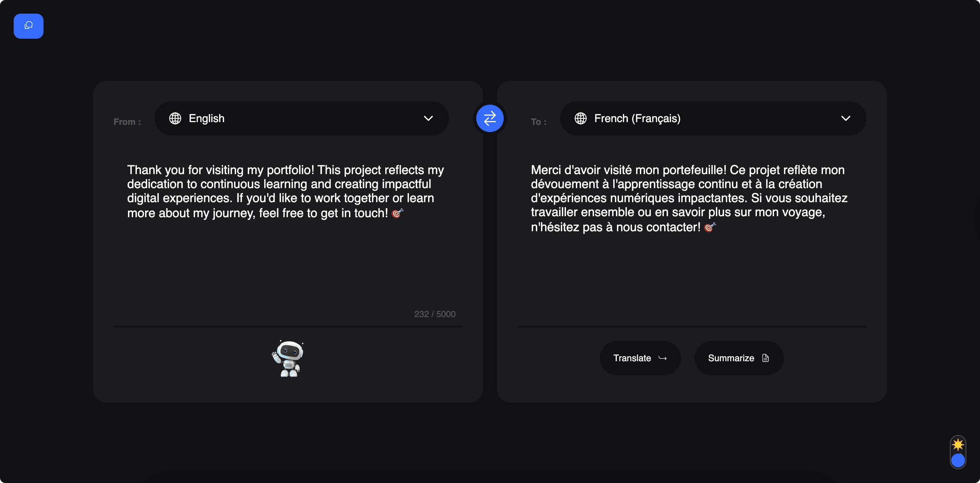Expand the French (Français) target chevron
This screenshot has height=483, width=980.
[x=845, y=118]
